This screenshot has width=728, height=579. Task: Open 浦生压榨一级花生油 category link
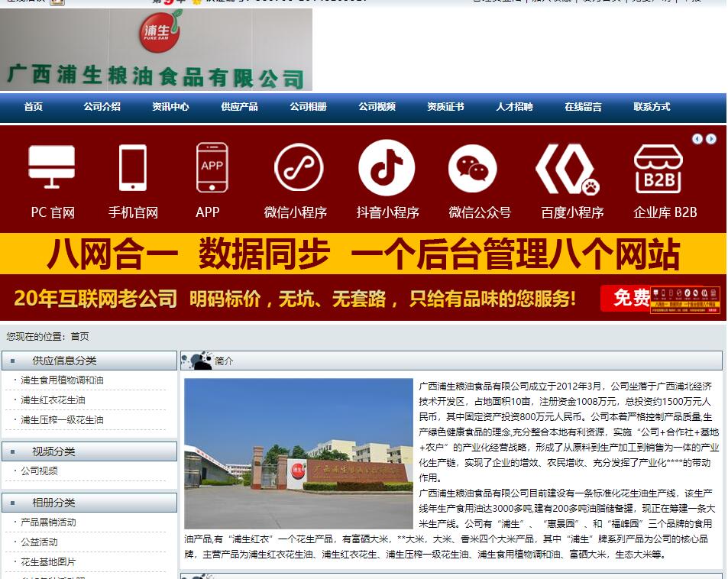(62, 420)
